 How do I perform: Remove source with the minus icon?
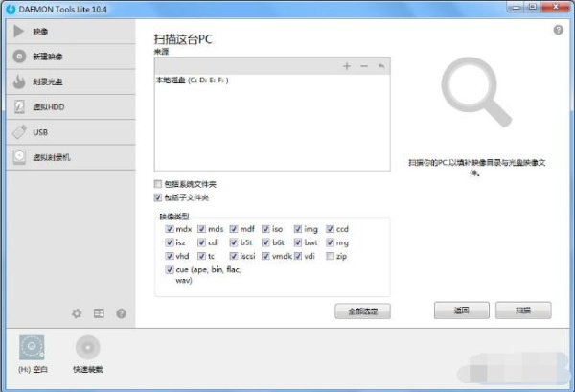364,66
